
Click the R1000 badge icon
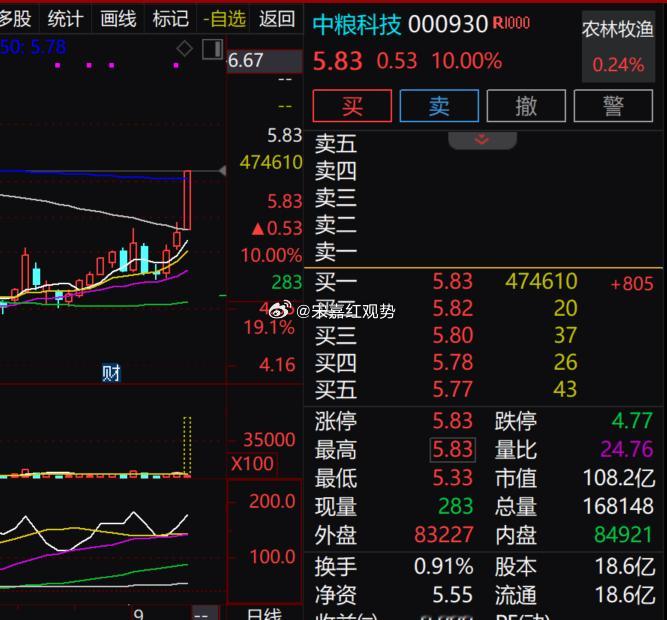click(x=511, y=23)
